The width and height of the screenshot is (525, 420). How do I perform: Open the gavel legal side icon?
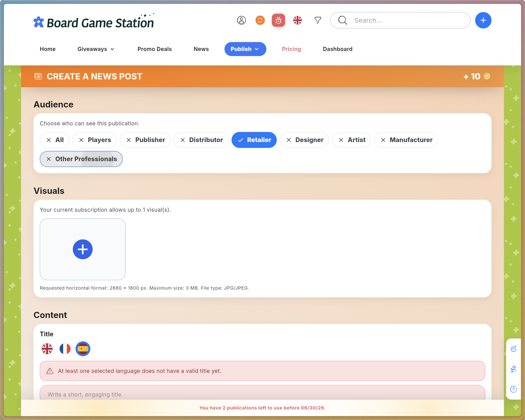pyautogui.click(x=514, y=369)
